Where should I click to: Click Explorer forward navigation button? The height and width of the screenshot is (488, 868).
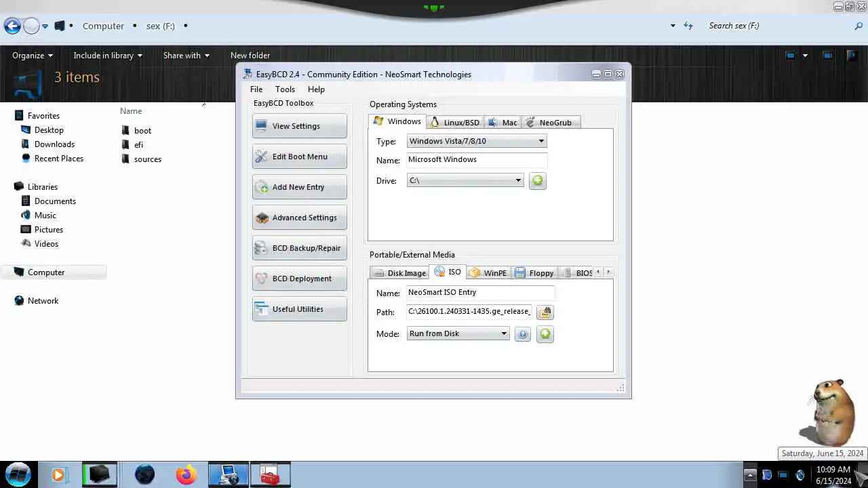[x=31, y=26]
